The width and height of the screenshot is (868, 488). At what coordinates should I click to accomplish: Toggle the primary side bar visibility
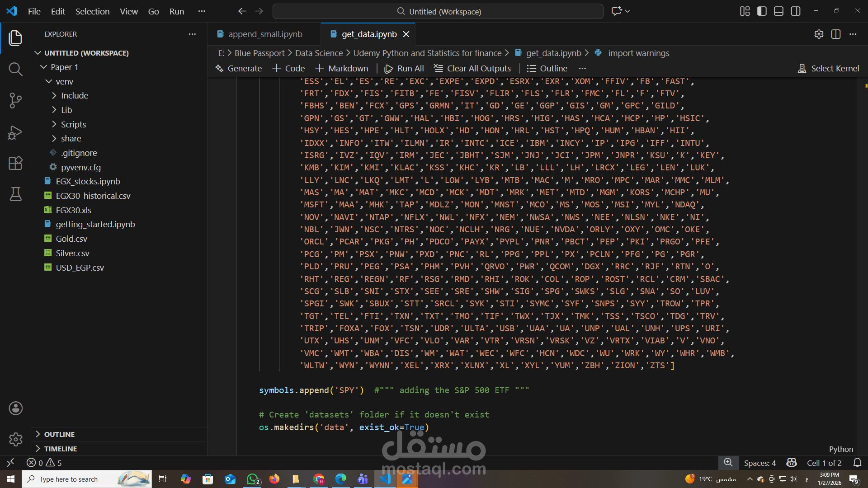[762, 11]
